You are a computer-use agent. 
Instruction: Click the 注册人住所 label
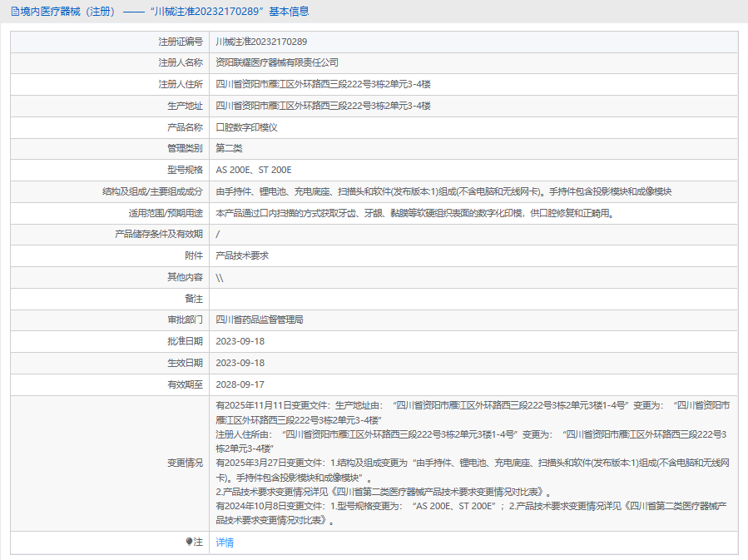tap(181, 84)
